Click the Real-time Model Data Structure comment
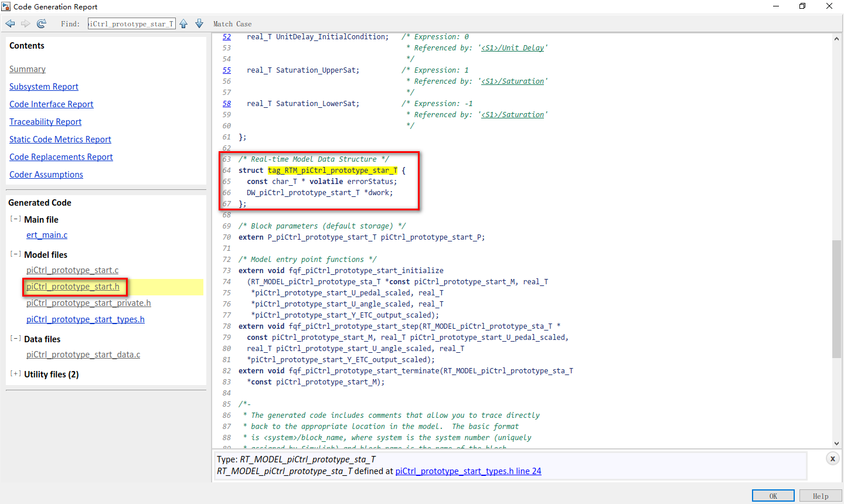The height and width of the screenshot is (504, 844). 314,159
